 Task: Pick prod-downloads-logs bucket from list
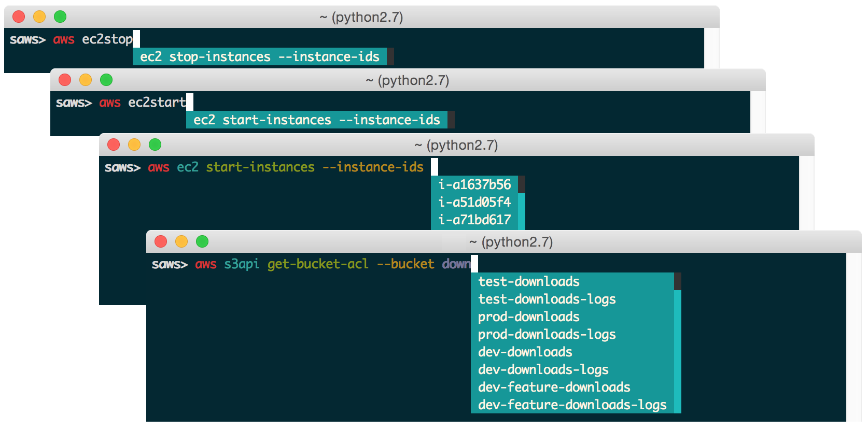pyautogui.click(x=572, y=334)
